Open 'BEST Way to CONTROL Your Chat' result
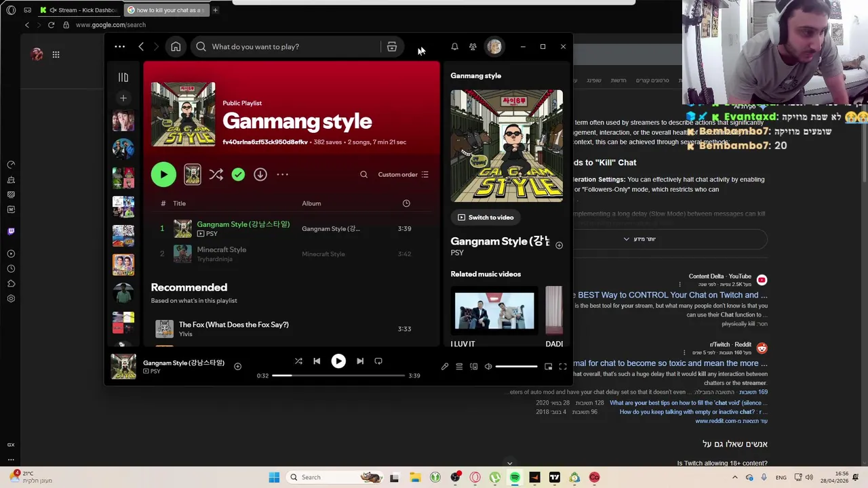This screenshot has width=868, height=488. point(671,295)
